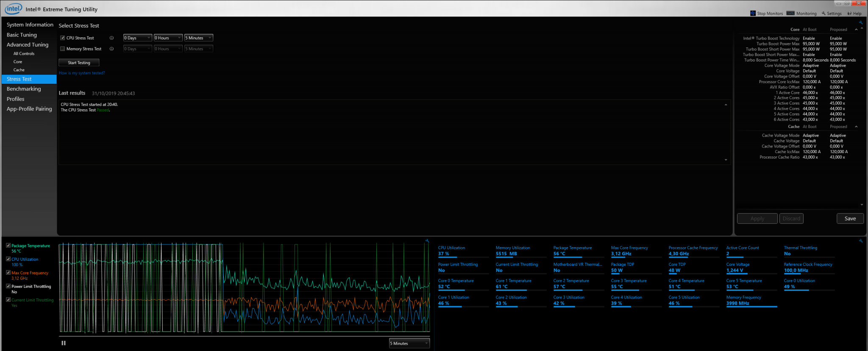Screen dimensions: 868x351
Task: Click Package TDP 50 W monitor
Action: click(x=636, y=267)
